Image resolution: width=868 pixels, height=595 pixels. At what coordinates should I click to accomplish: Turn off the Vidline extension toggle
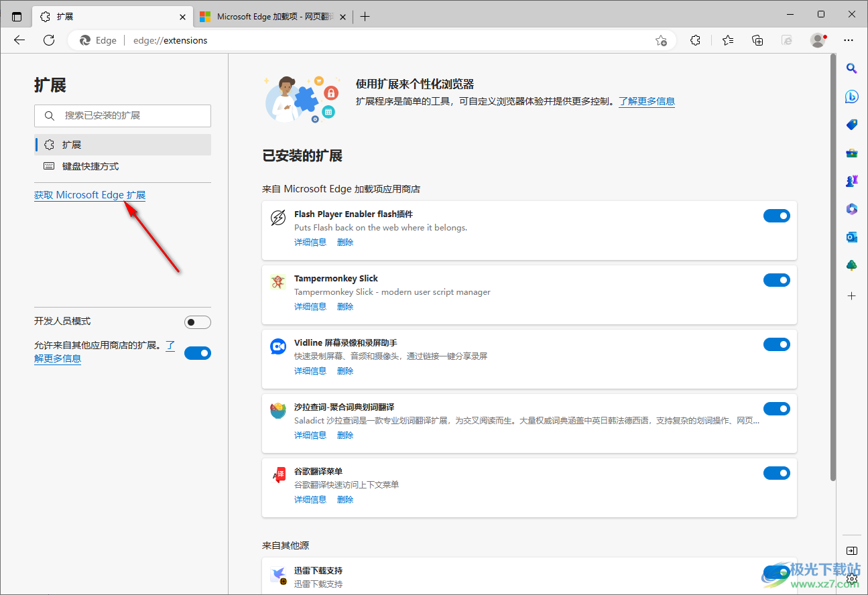pos(777,344)
